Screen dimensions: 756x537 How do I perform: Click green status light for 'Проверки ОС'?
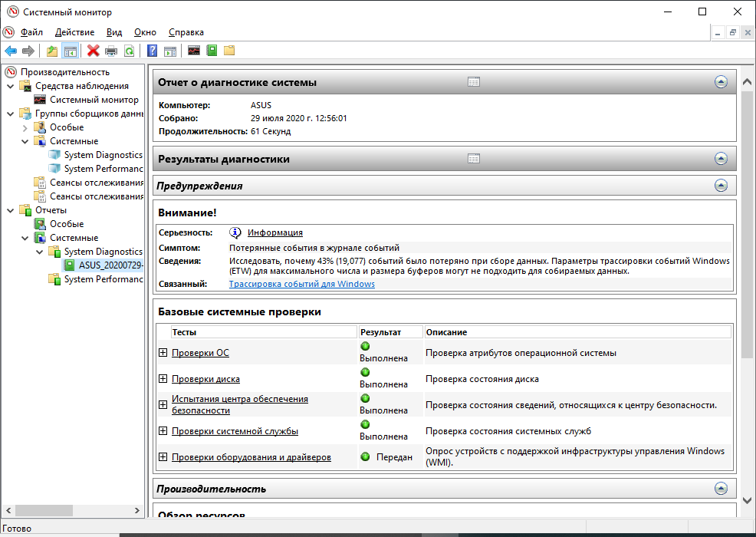point(365,346)
